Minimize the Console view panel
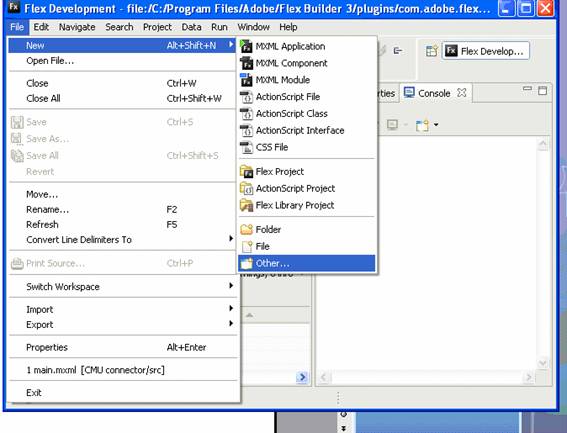Image resolution: width=567 pixels, height=433 pixels. click(x=528, y=89)
